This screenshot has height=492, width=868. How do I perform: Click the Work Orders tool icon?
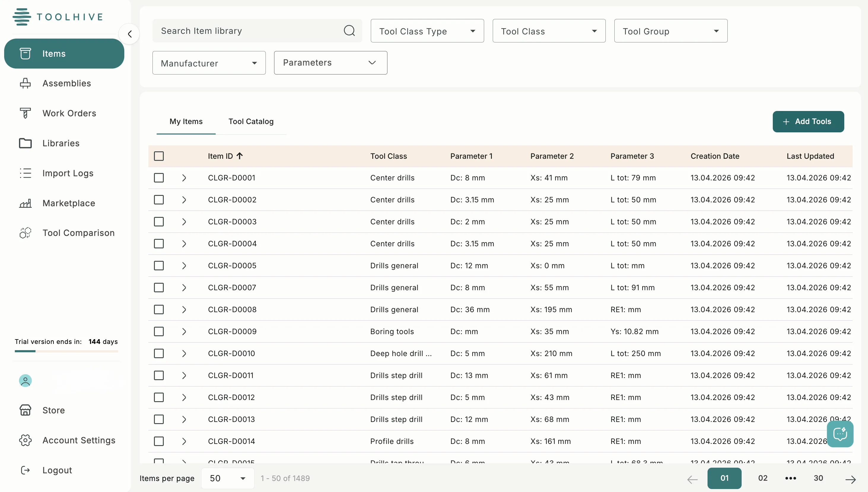[25, 113]
